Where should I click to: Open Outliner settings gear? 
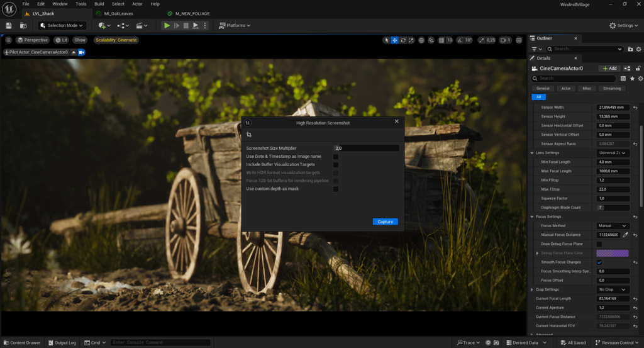tap(639, 49)
